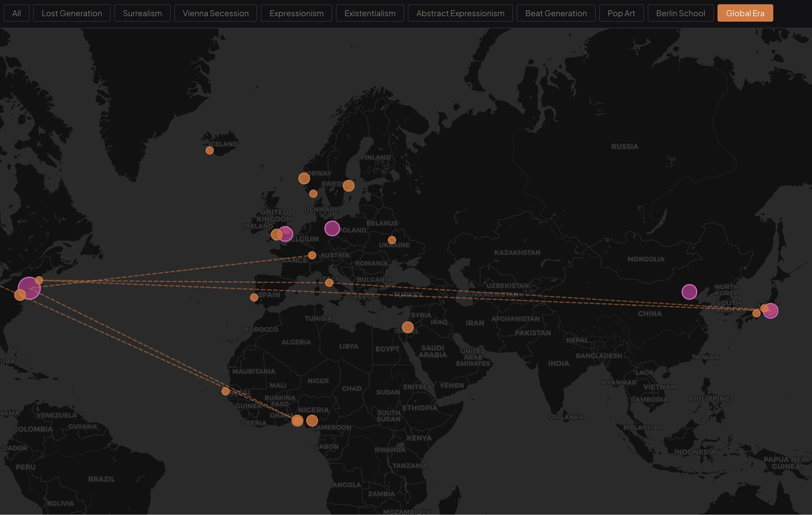Select the purple marker in northern China

pos(689,292)
